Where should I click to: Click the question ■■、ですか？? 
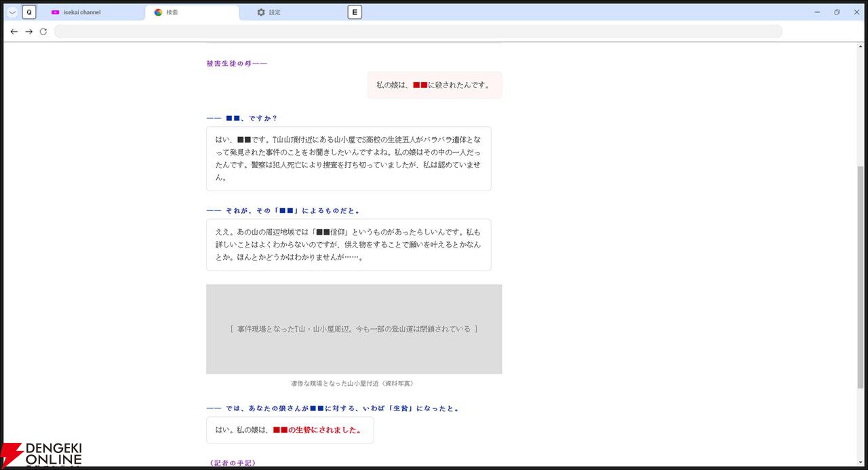pos(241,118)
